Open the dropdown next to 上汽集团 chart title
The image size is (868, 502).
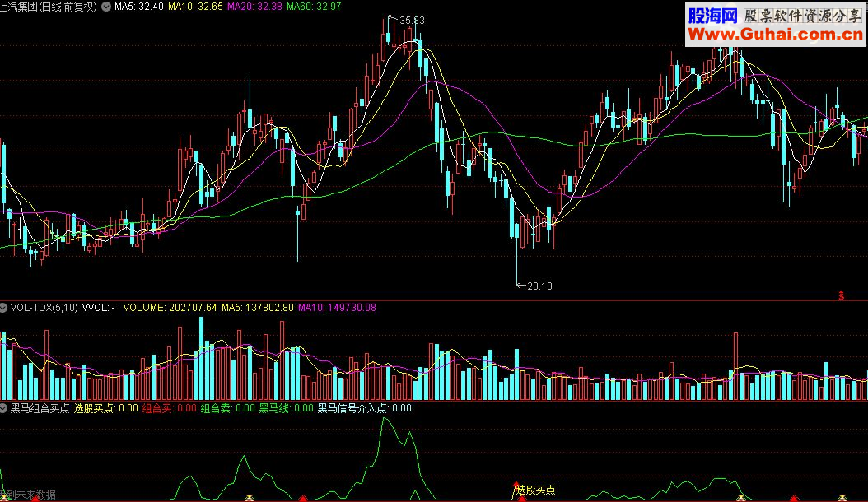coord(105,7)
